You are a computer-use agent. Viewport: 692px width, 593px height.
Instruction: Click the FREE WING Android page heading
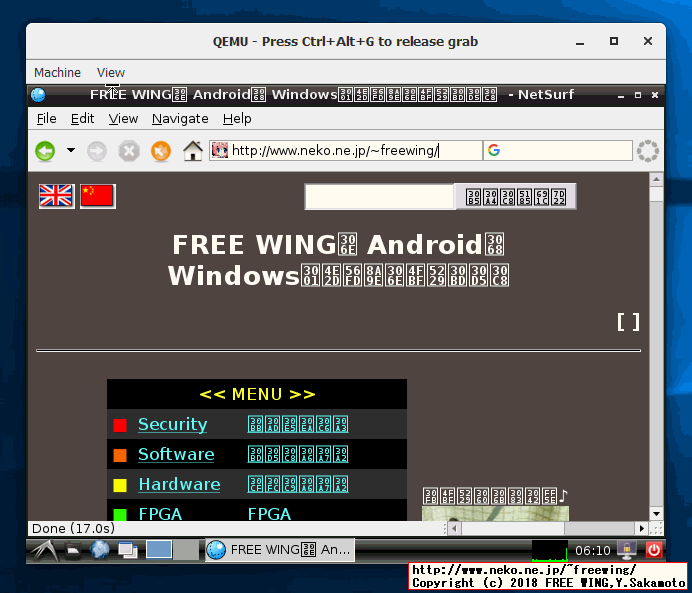point(338,259)
